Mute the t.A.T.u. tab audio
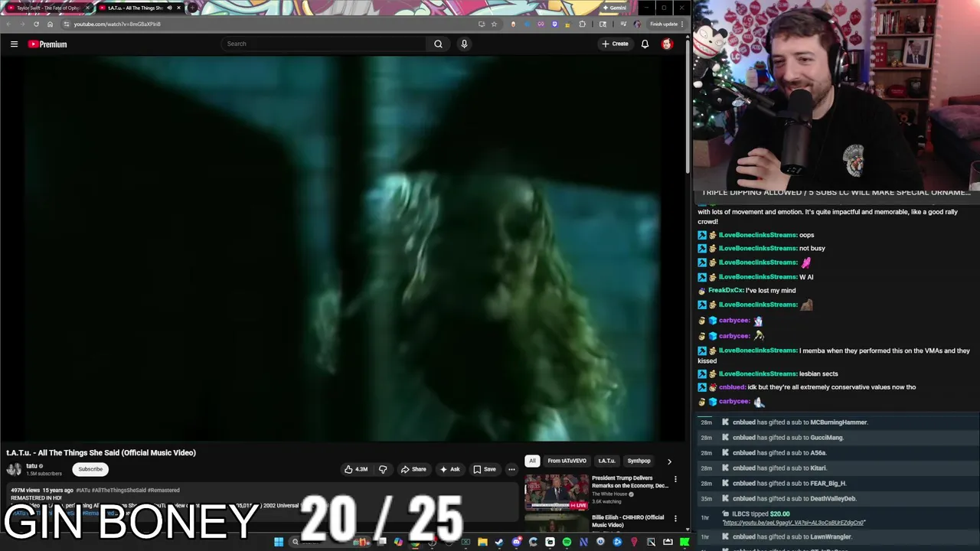 [169, 8]
